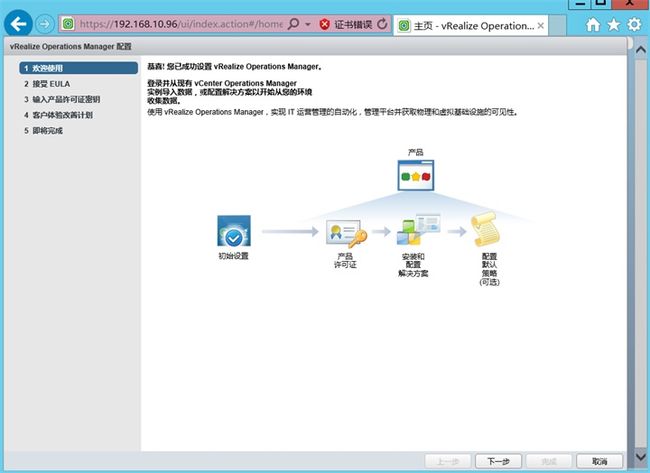Click the 证书错误 certificate error label
The height and width of the screenshot is (473, 650).
click(x=353, y=24)
